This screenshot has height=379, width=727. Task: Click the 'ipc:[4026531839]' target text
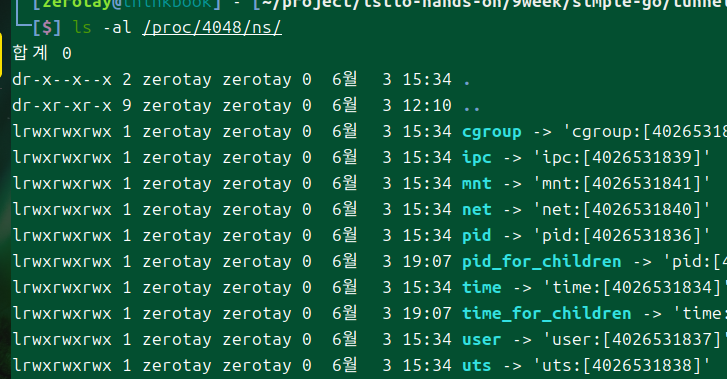click(x=622, y=157)
